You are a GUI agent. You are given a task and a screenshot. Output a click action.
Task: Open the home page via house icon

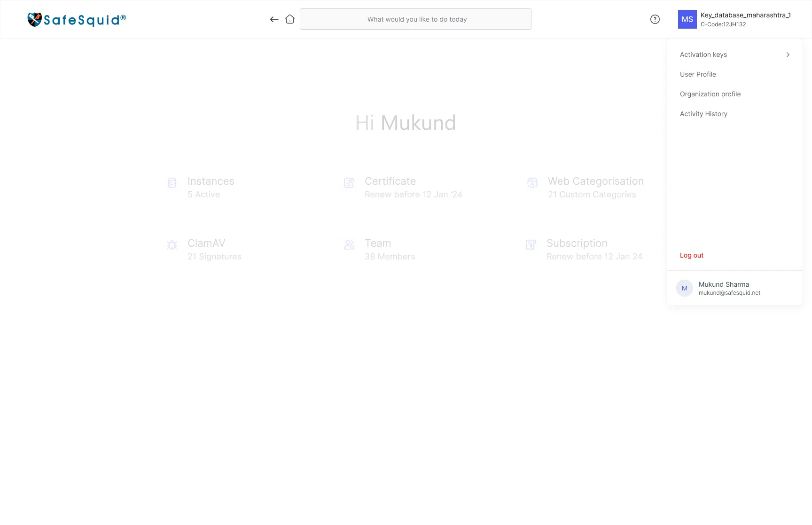pos(290,19)
